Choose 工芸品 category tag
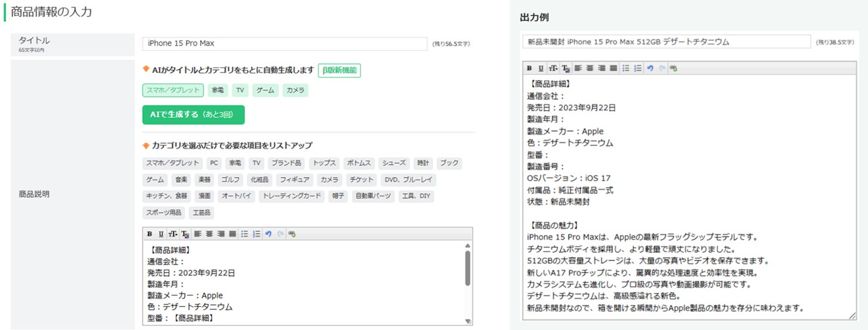 [202, 213]
